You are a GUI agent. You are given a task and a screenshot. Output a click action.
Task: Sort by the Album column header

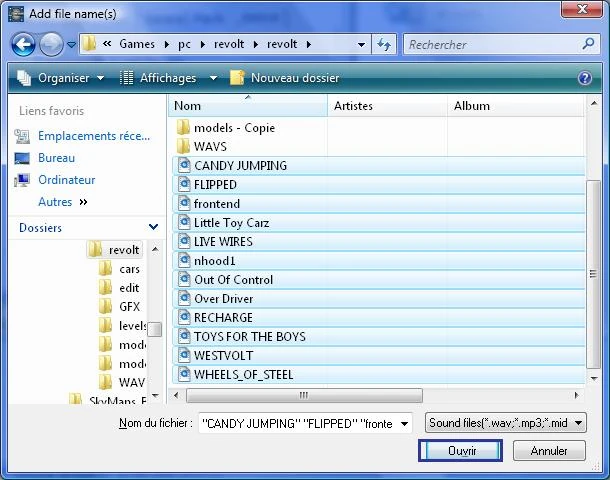[x=516, y=106]
